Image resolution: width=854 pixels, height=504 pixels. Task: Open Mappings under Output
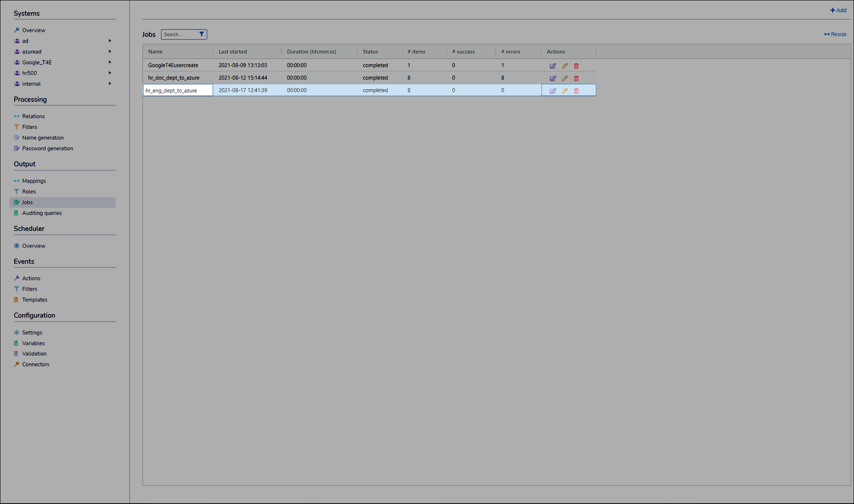point(34,181)
